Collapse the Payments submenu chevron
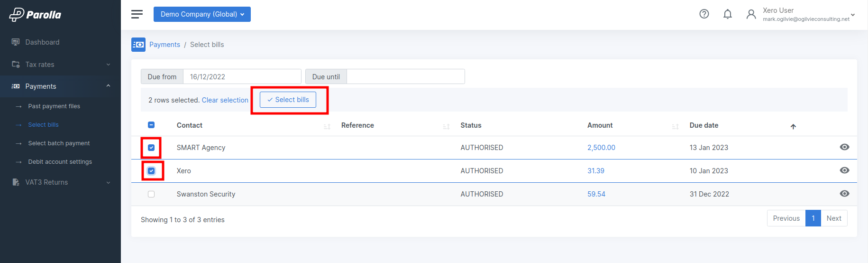868x263 pixels. (108, 86)
